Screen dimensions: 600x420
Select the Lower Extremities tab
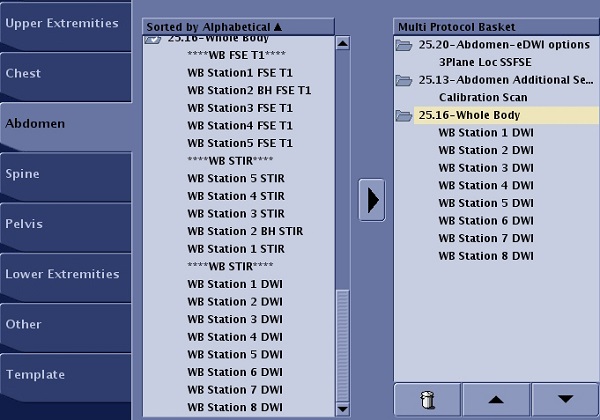pos(65,274)
